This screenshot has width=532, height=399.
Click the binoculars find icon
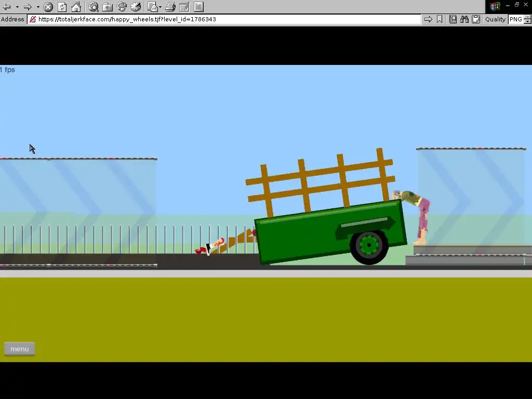(x=464, y=19)
